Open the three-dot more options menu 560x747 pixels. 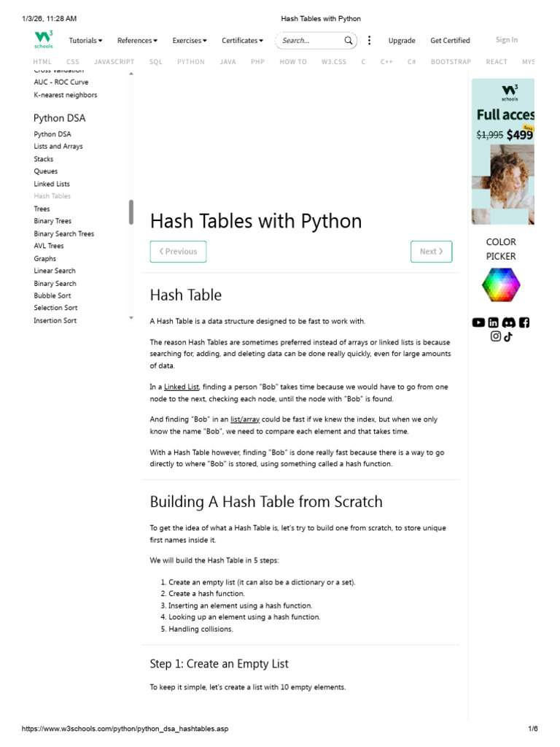pos(370,41)
